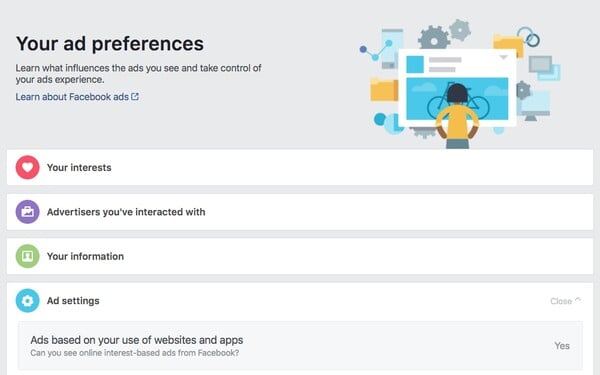Click the red heart icon for Your interests
This screenshot has width=600, height=375.
(27, 167)
